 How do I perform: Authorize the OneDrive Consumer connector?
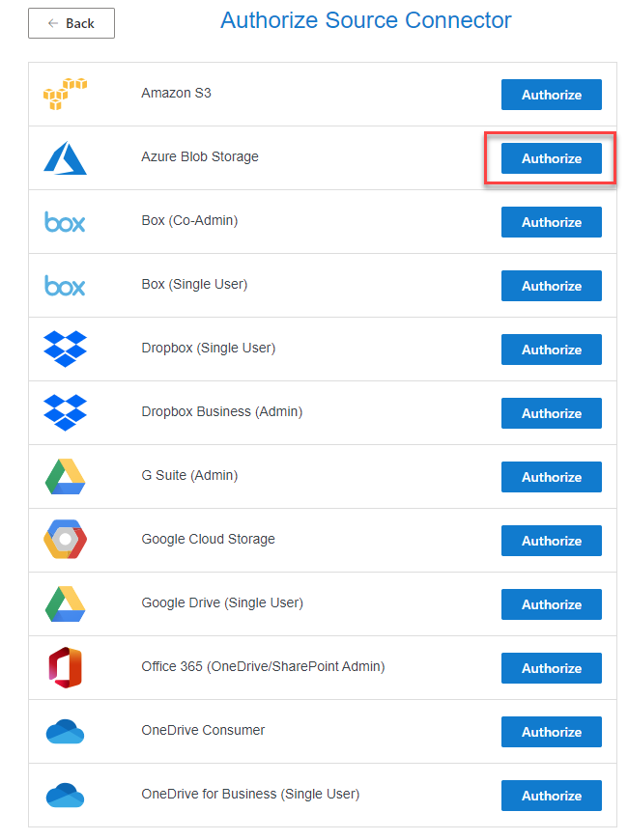tap(552, 732)
